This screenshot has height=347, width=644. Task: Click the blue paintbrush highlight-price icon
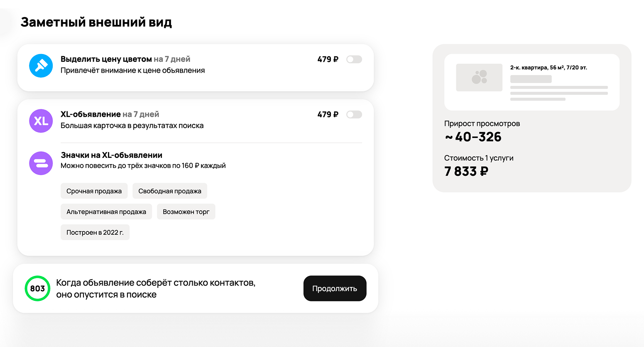tap(41, 66)
